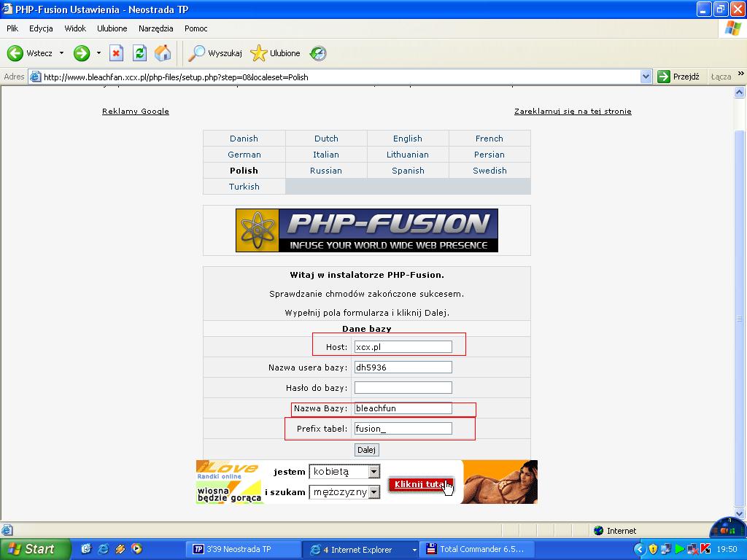Open the Ulubione menu
This screenshot has width=747, height=560.
pos(112,28)
